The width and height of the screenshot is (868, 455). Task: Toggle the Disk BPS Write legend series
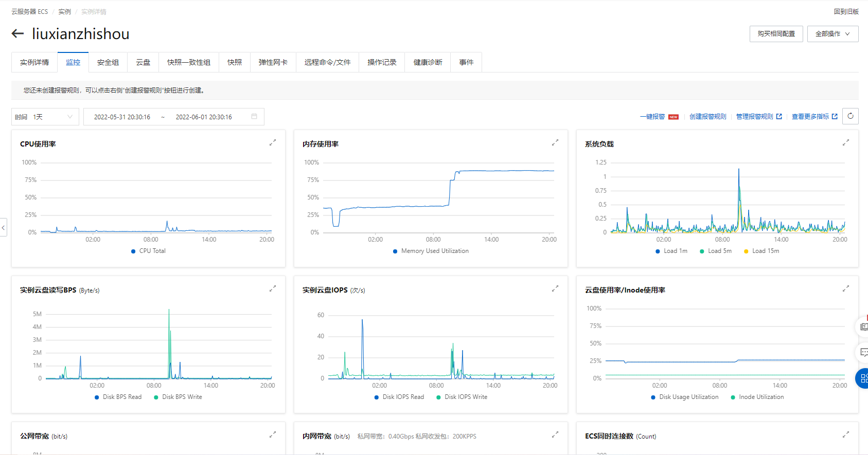[x=178, y=397]
